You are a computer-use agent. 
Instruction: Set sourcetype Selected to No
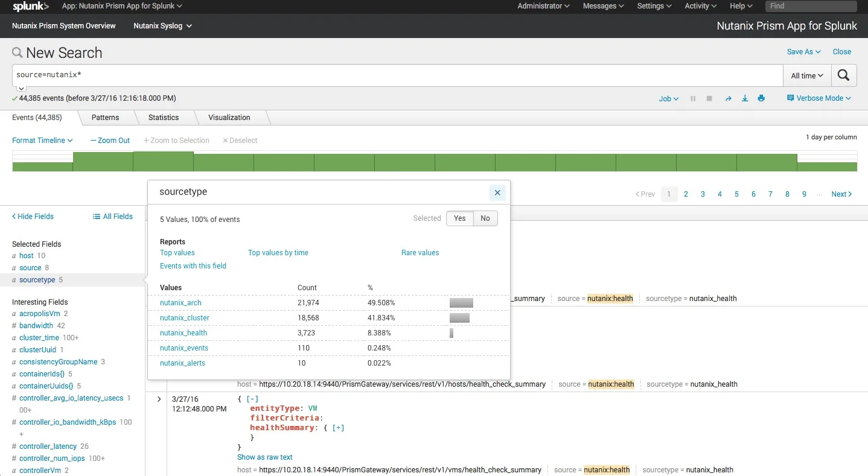[485, 218]
